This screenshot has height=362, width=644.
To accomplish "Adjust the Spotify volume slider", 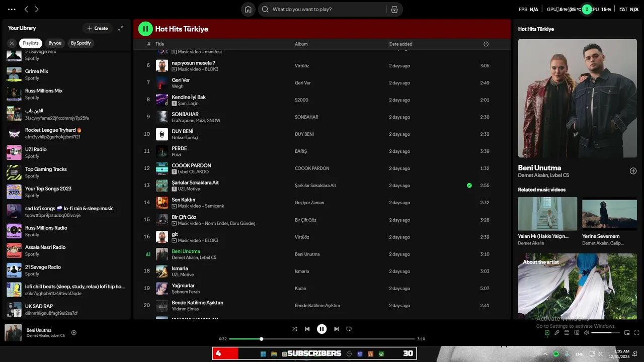I will point(605,332).
